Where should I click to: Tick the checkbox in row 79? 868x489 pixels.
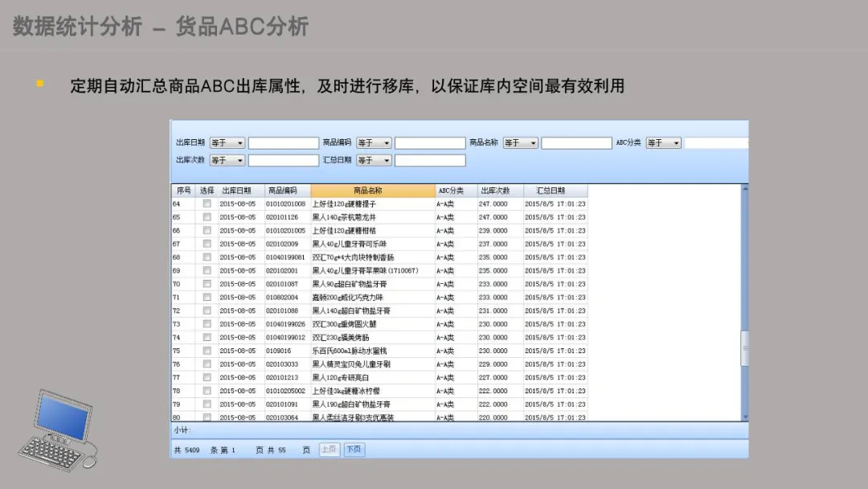pyautogui.click(x=207, y=405)
